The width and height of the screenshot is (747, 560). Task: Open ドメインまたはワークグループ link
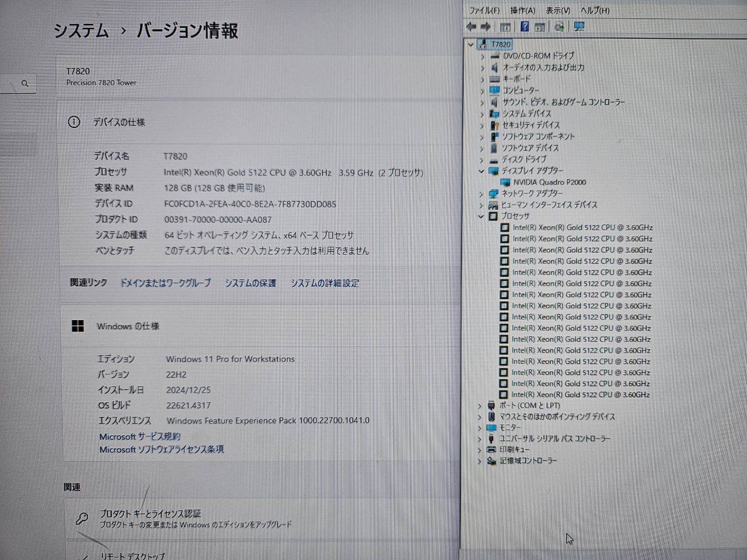[165, 283]
